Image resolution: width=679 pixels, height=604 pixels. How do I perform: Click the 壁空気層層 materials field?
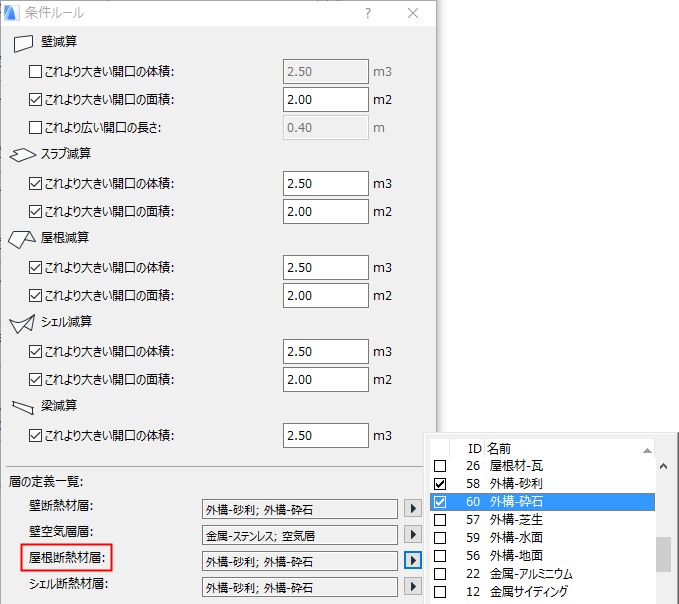pos(300,535)
